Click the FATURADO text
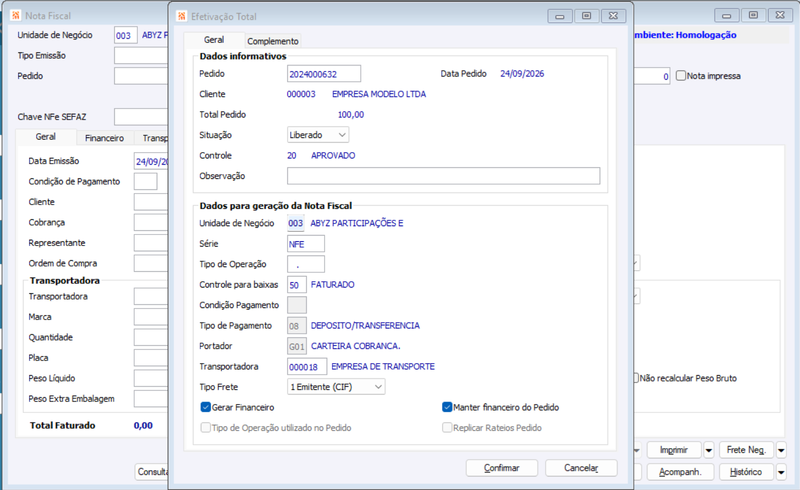Viewport: 800px width, 490px height. tap(333, 284)
